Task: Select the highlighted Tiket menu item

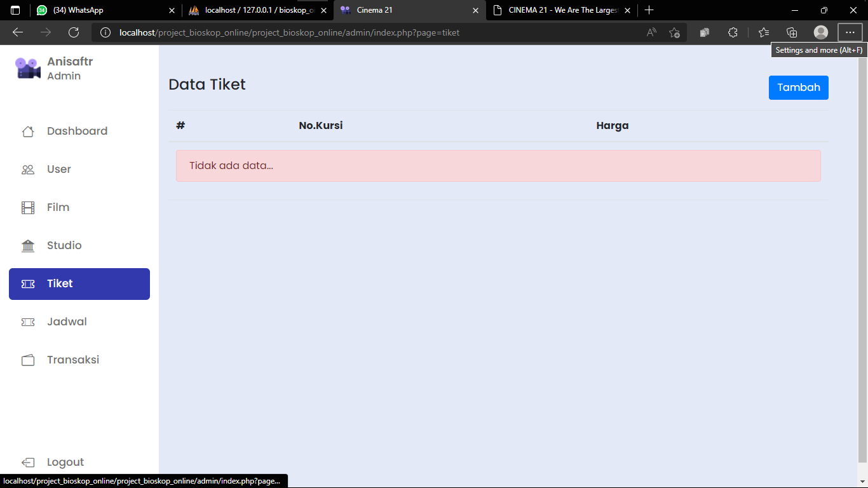Action: tap(79, 284)
